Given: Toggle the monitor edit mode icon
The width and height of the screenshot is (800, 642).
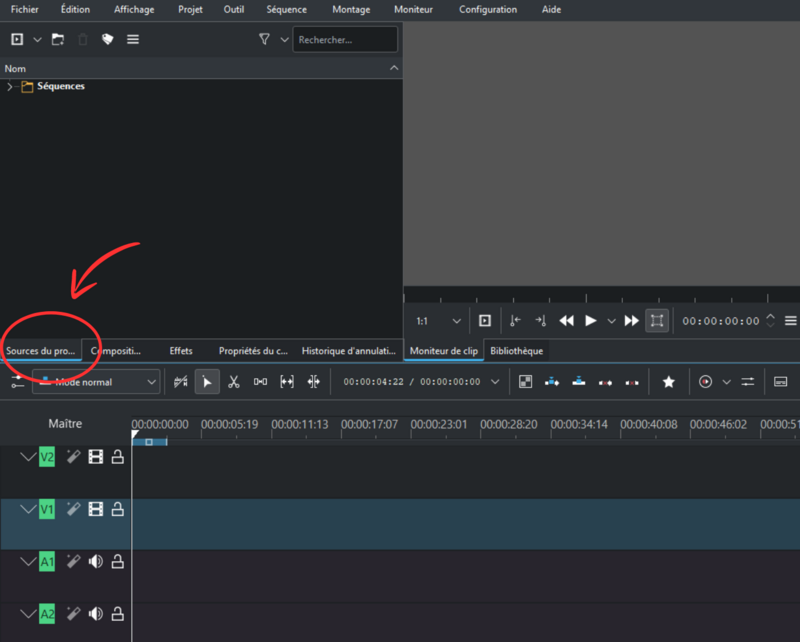Looking at the screenshot, I should pos(657,320).
